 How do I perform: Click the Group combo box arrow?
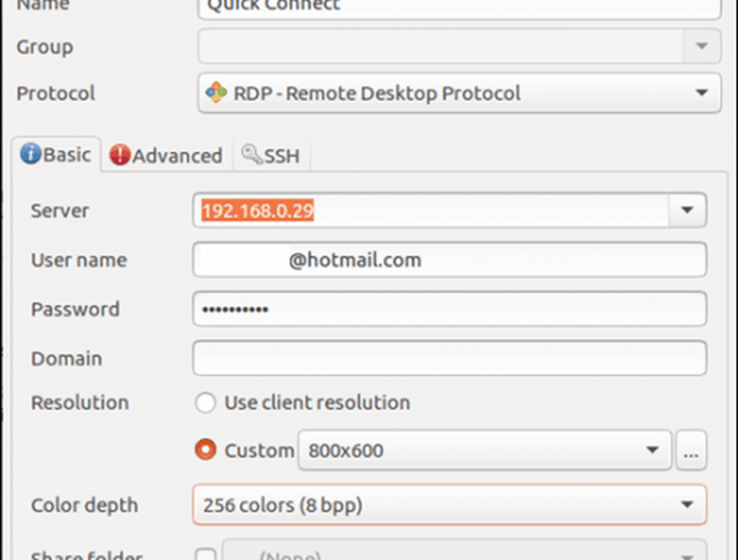click(x=702, y=47)
